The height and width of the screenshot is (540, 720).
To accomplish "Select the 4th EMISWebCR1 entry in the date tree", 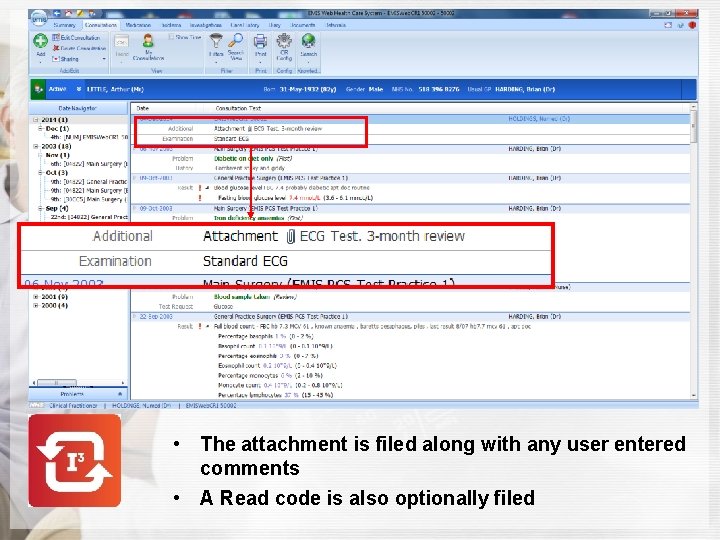I will point(90,137).
